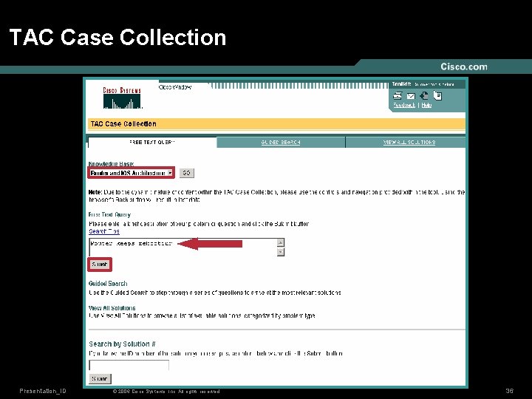The width and height of the screenshot is (532, 399).
Task: Open the Help link in Toolkit
Action: pyautogui.click(x=426, y=105)
